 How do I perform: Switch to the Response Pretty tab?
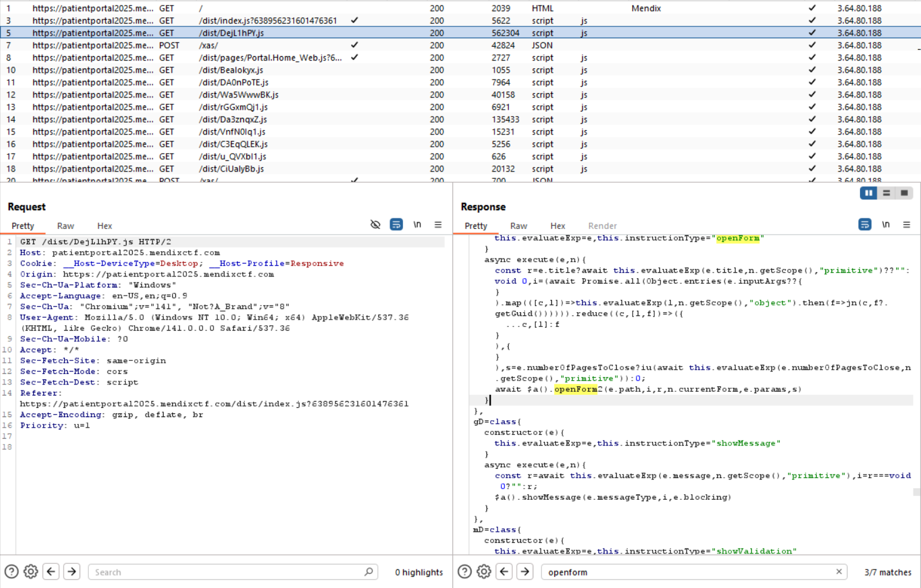point(476,226)
